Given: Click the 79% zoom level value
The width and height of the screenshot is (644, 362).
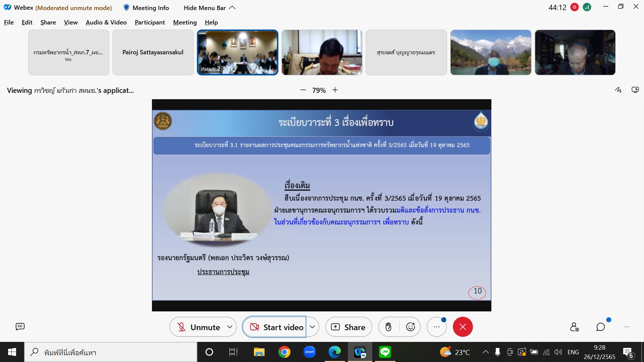Looking at the screenshot, I should coord(319,90).
